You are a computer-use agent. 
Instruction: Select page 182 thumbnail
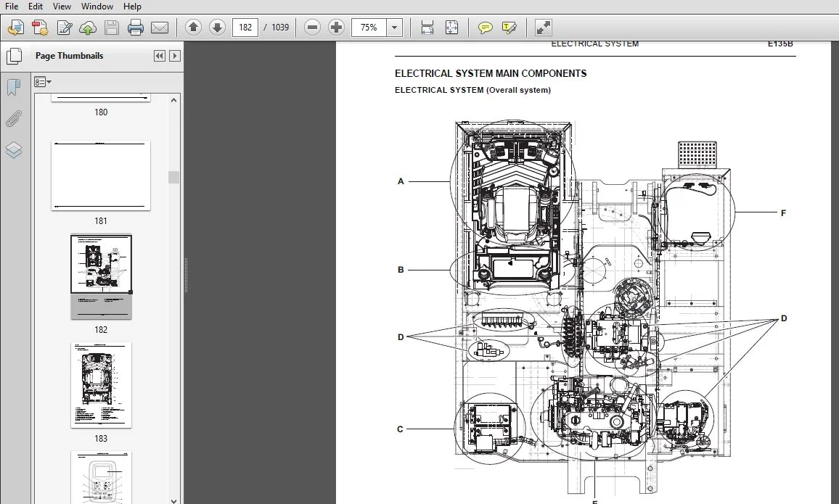(x=101, y=276)
